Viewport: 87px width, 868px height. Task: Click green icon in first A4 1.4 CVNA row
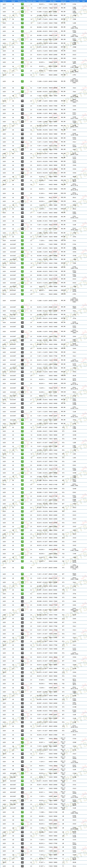(x=22, y=4)
